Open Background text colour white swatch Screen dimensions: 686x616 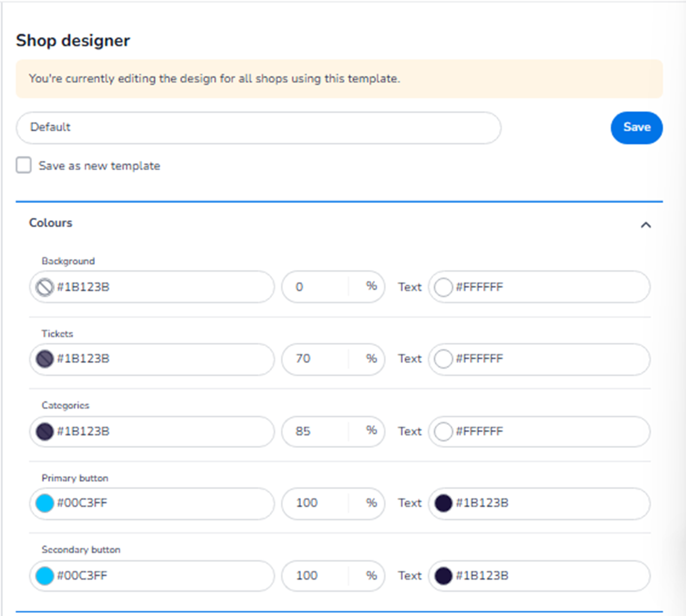[x=443, y=287]
